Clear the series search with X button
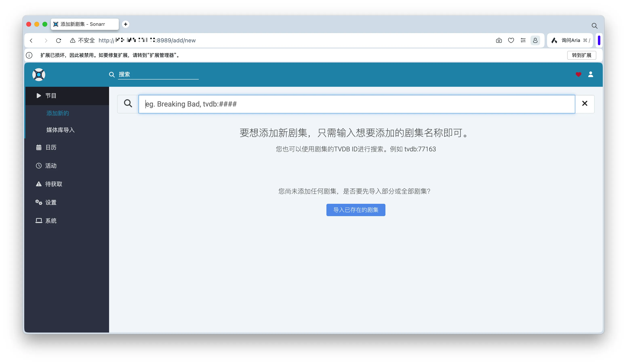 click(x=585, y=104)
